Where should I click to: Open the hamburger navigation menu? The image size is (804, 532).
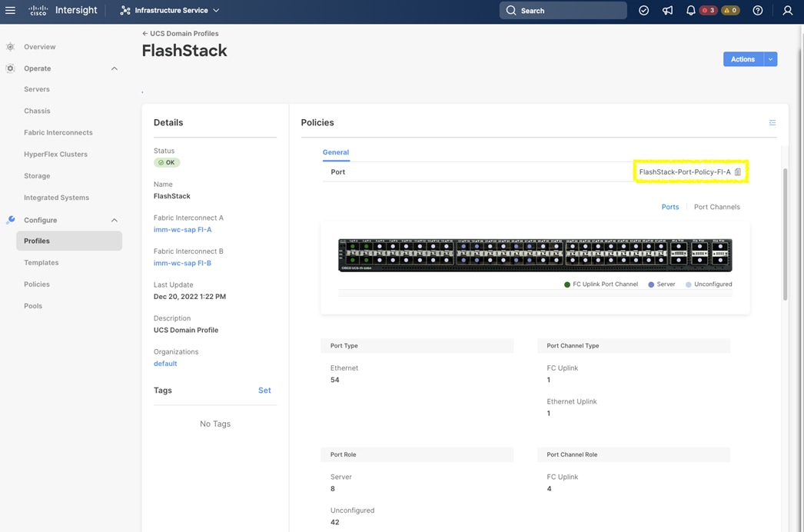[10, 10]
